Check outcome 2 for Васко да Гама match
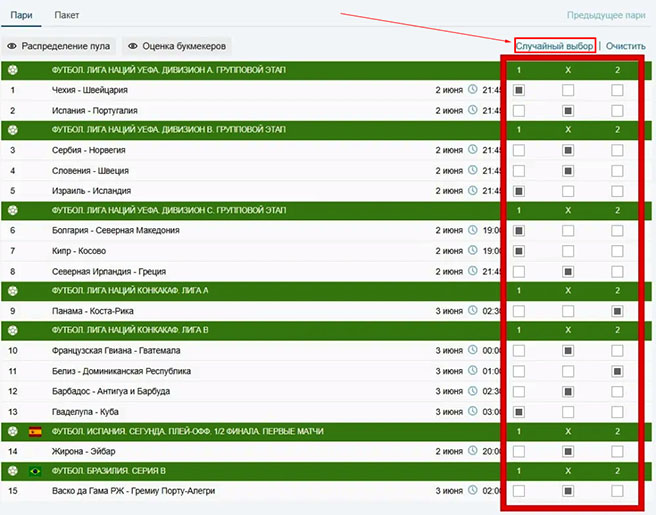 [617, 491]
